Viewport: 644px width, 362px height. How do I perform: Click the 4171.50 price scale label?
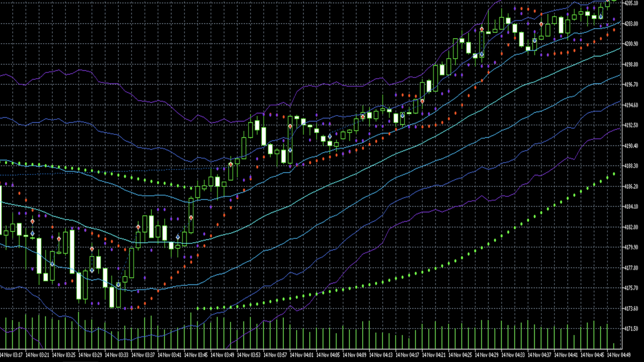tap(631, 329)
